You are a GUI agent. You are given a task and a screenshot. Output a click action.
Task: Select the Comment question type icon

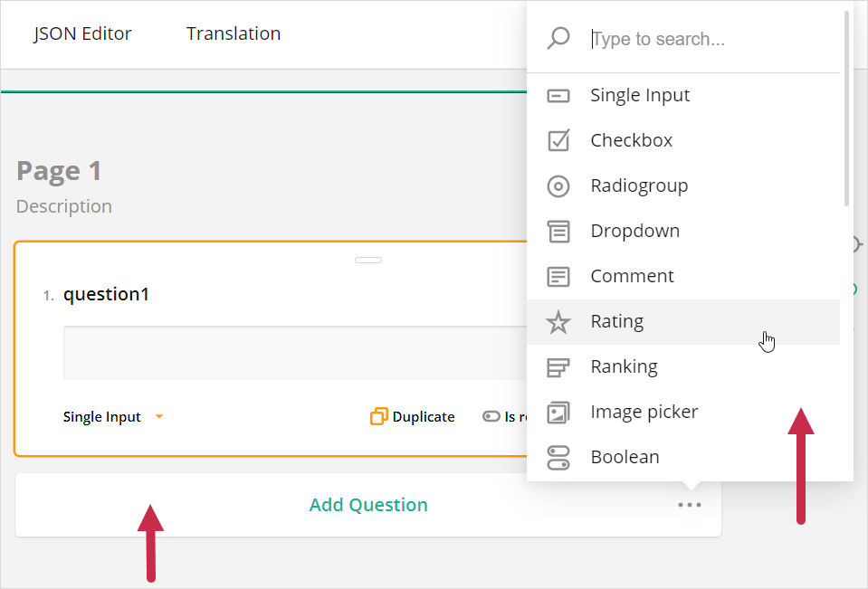click(x=559, y=276)
